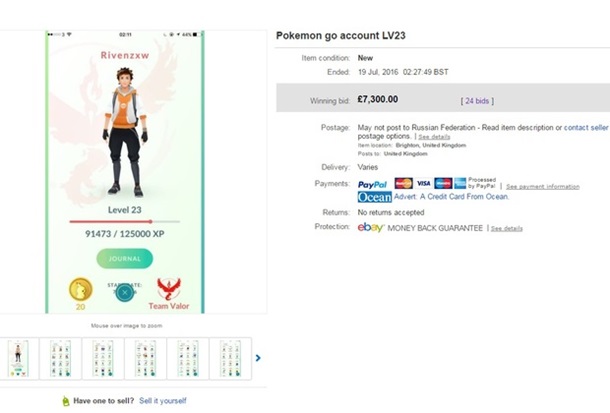The height and width of the screenshot is (413, 610).
Task: Click the gold Pikachu medal coin
Action: 80,289
